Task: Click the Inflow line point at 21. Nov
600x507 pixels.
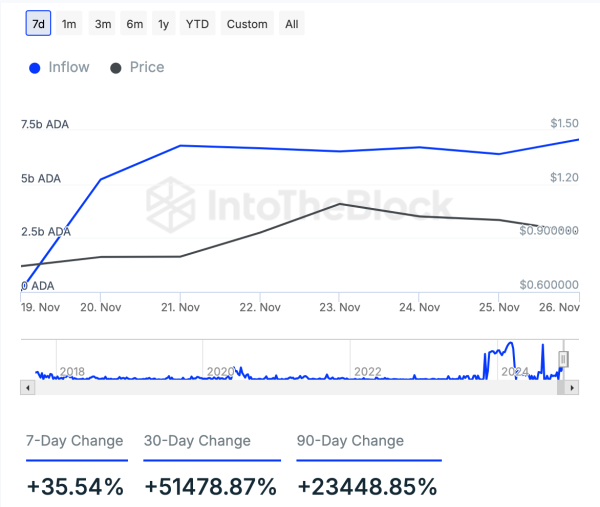Action: (180, 145)
